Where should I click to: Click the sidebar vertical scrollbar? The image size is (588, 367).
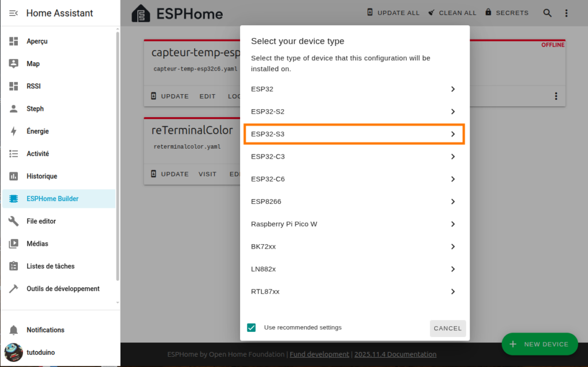coord(118,155)
